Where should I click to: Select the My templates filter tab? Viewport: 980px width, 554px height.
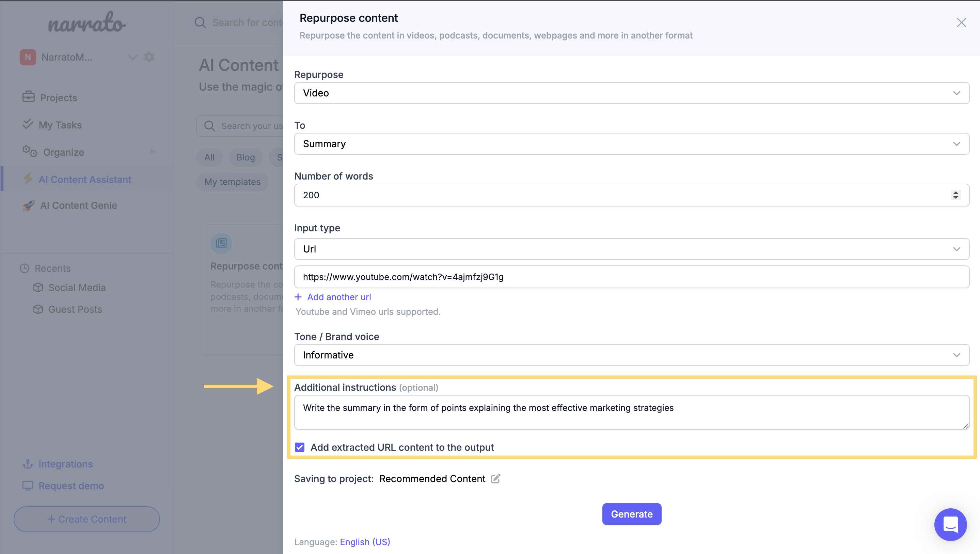pos(233,182)
